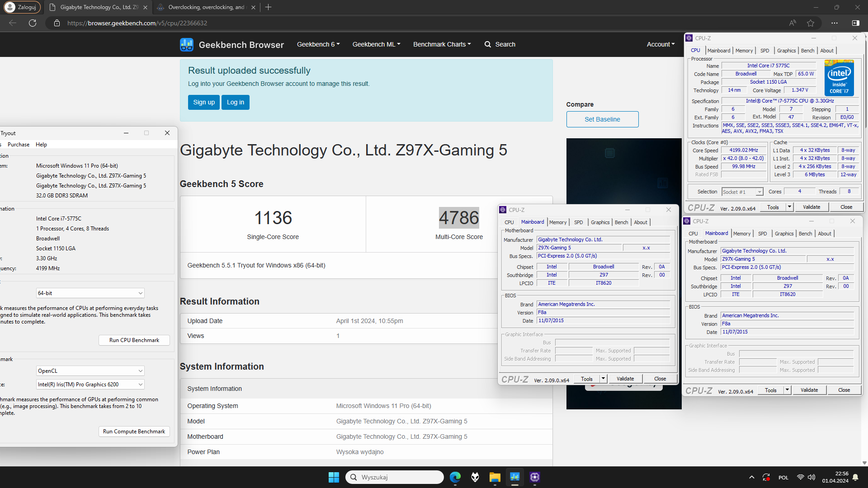The image size is (868, 488).
Task: Click the Search link in Geekbench navbar
Action: point(500,44)
